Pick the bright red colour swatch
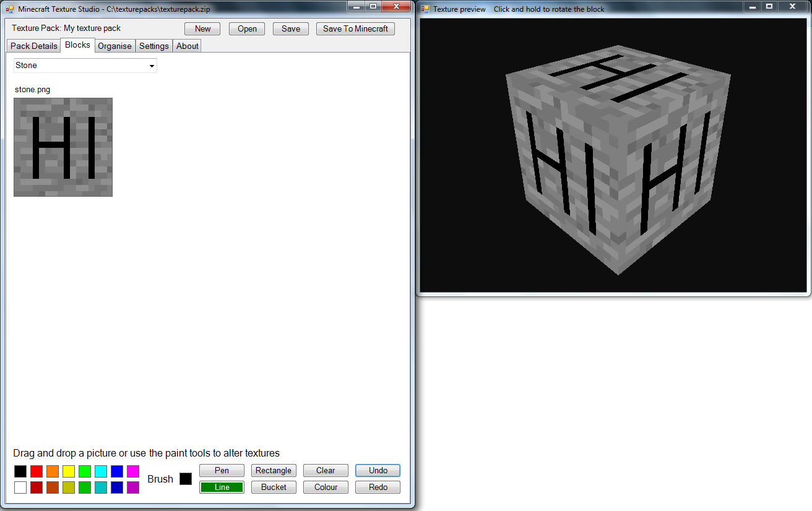The image size is (812, 511). coord(37,471)
